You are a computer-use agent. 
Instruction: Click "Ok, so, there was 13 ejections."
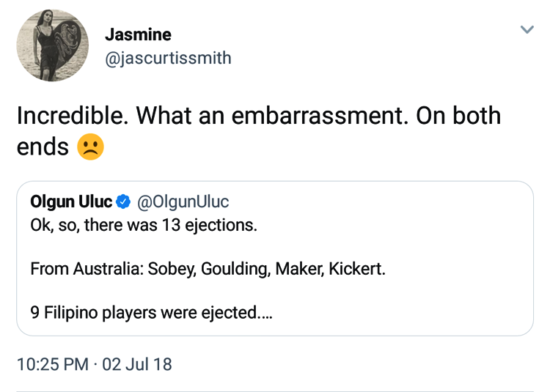click(144, 224)
